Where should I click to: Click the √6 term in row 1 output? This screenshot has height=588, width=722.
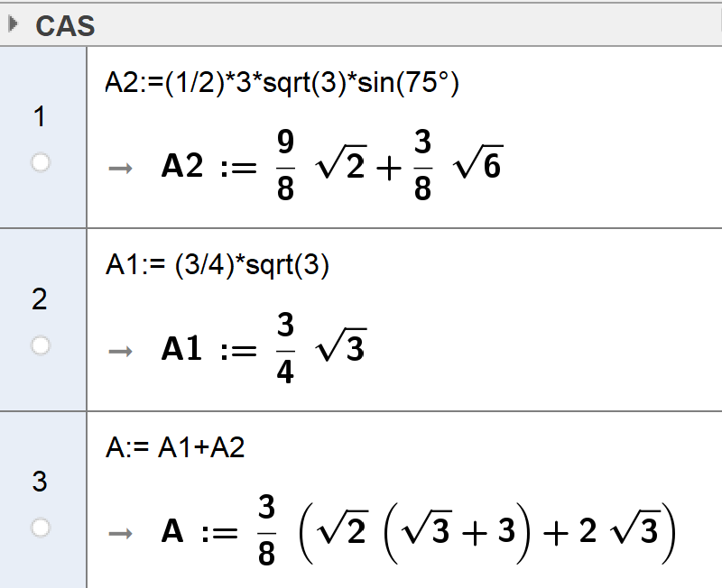478,167
